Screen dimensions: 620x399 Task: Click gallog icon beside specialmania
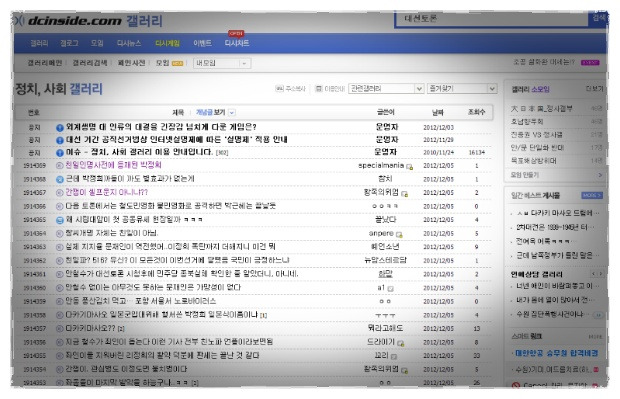click(x=410, y=167)
